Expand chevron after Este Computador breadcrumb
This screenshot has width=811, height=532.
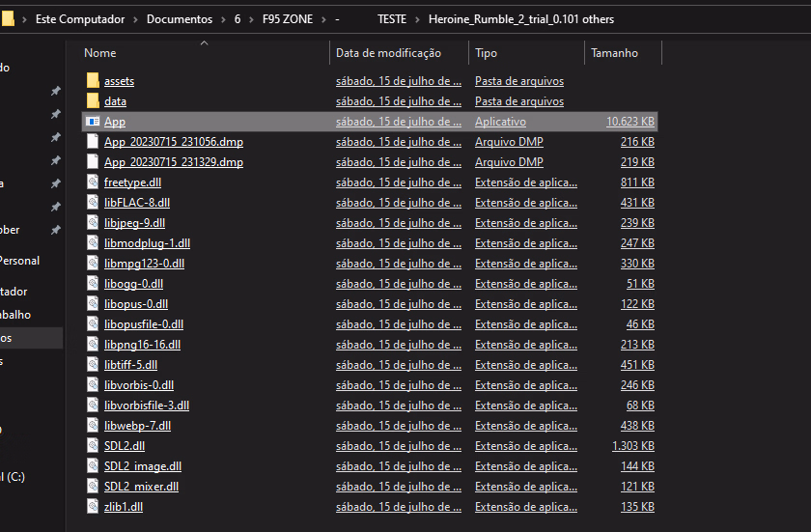pyautogui.click(x=135, y=19)
